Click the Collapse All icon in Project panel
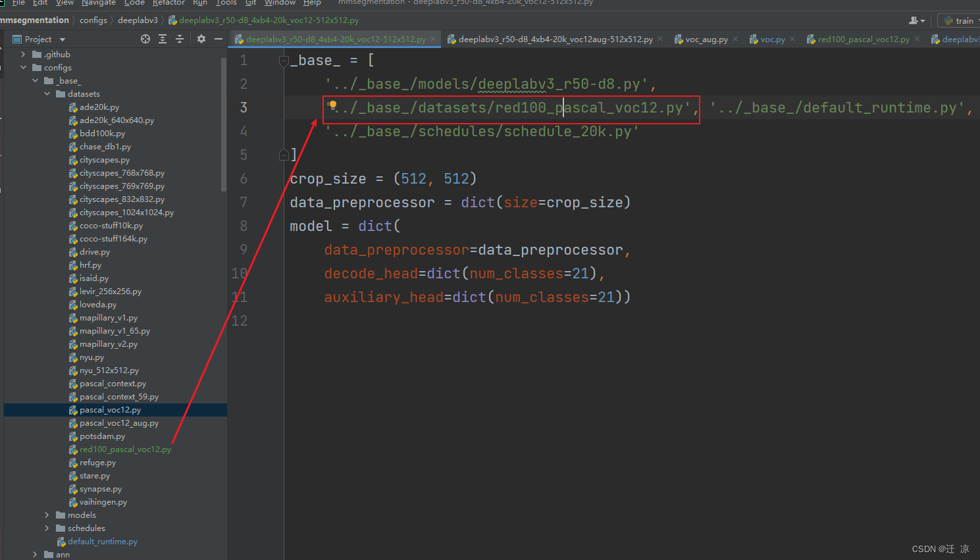This screenshot has height=560, width=980. 180,39
